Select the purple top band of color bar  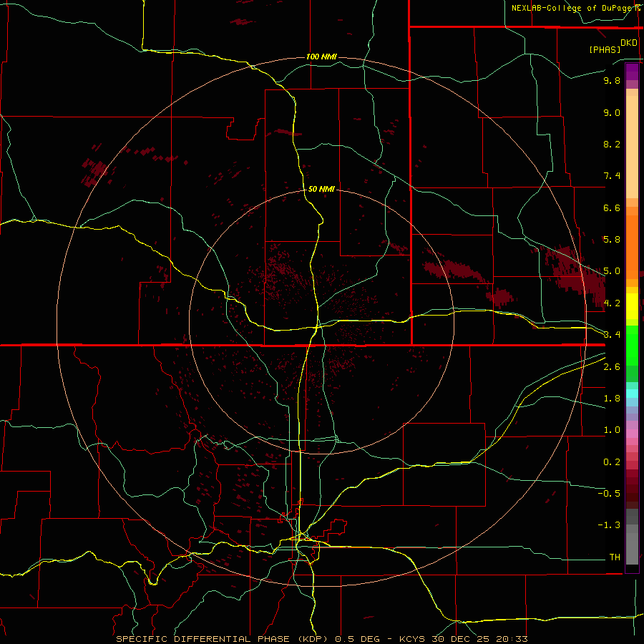(x=632, y=72)
